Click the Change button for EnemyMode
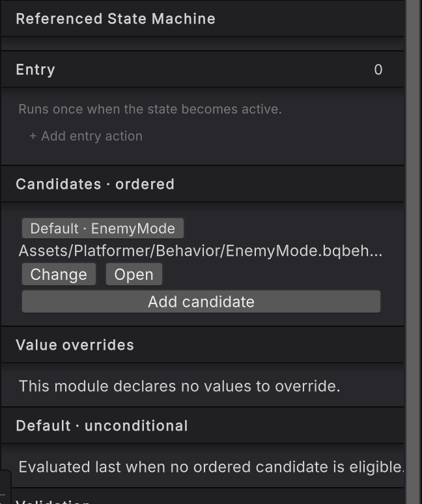 [x=59, y=274]
